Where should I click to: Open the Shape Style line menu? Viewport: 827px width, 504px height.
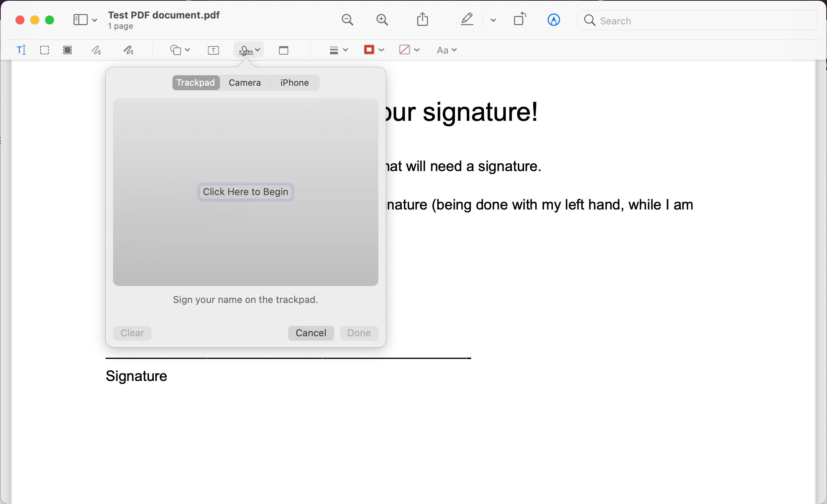(338, 50)
